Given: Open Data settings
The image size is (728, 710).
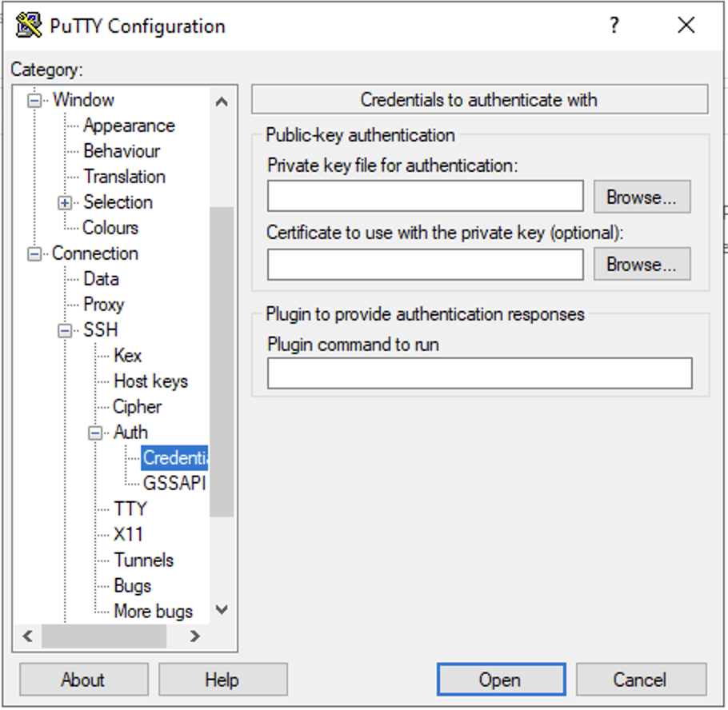Looking at the screenshot, I should [x=101, y=279].
